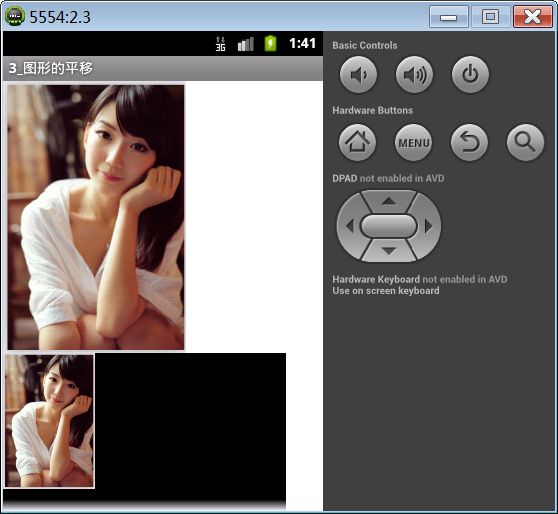Image resolution: width=558 pixels, height=514 pixels.
Task: Click the volume down button
Action: click(x=358, y=74)
